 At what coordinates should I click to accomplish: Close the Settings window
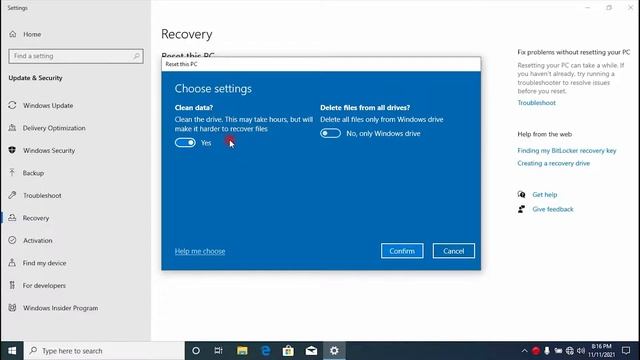pos(630,7)
